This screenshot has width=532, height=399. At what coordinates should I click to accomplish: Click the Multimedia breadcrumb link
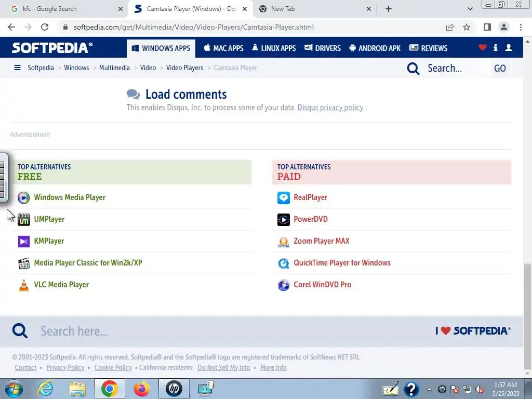[114, 68]
